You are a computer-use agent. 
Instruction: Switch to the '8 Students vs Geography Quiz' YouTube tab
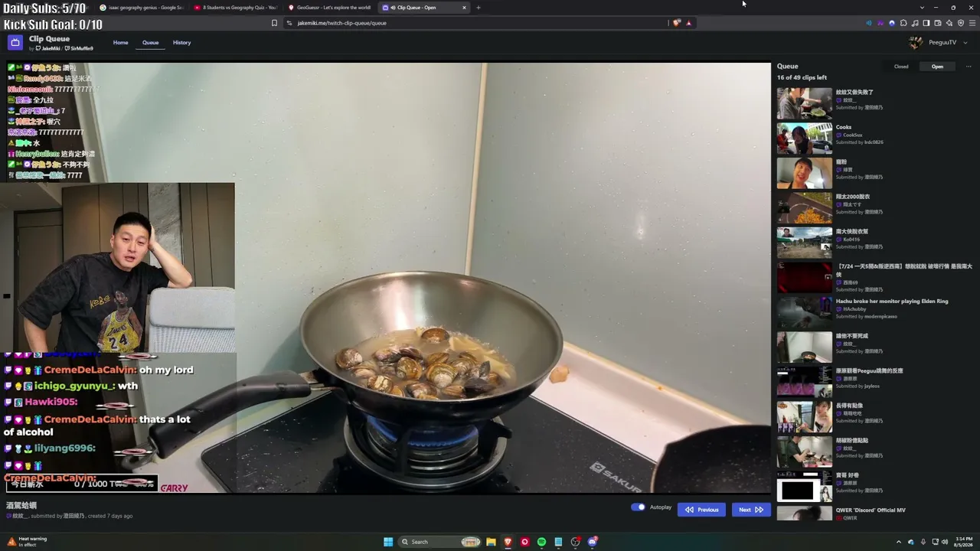tap(236, 8)
